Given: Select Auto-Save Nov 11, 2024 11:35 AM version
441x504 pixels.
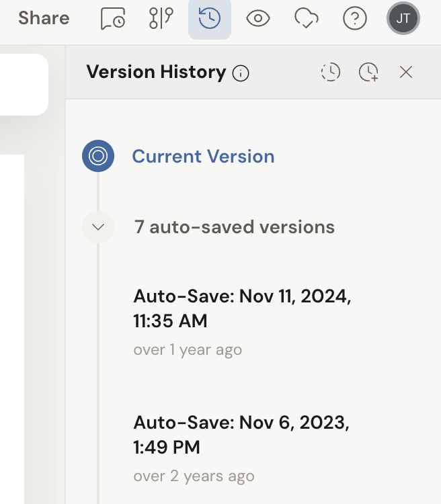Looking at the screenshot, I should click(242, 308).
